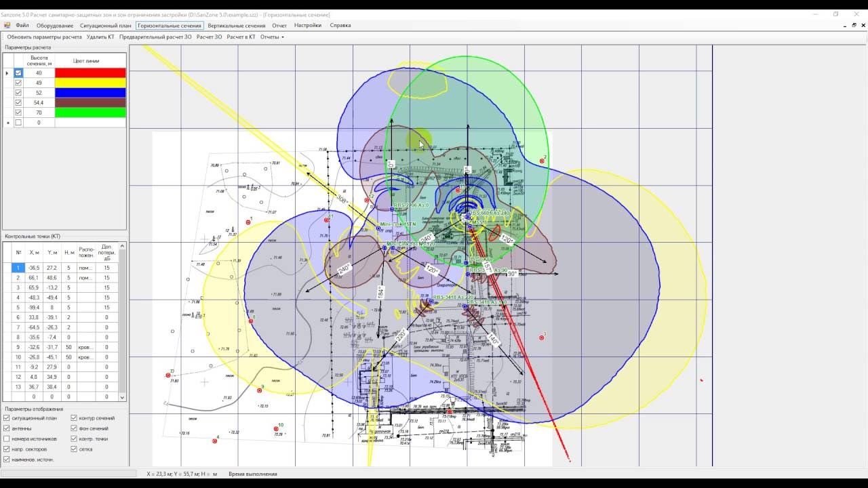Viewport: 868px width, 488px height.
Task: Click green line color swatch for 70 m
Action: [x=90, y=113]
